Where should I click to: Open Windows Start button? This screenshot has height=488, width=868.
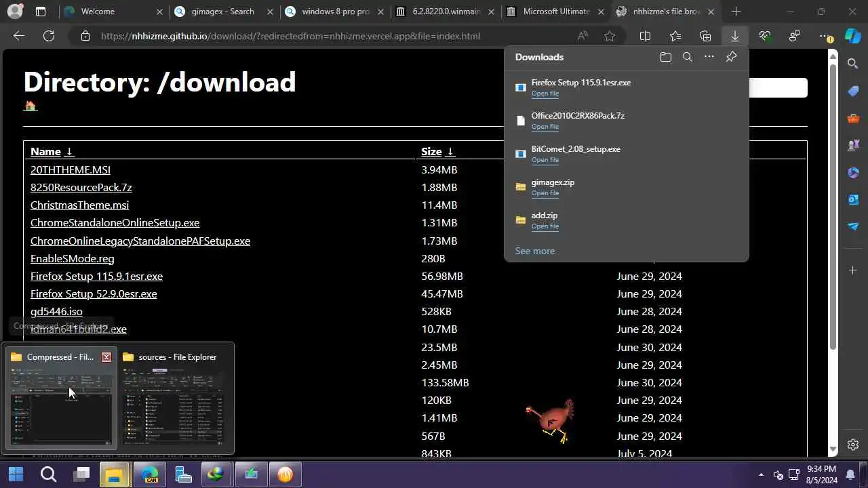16,474
